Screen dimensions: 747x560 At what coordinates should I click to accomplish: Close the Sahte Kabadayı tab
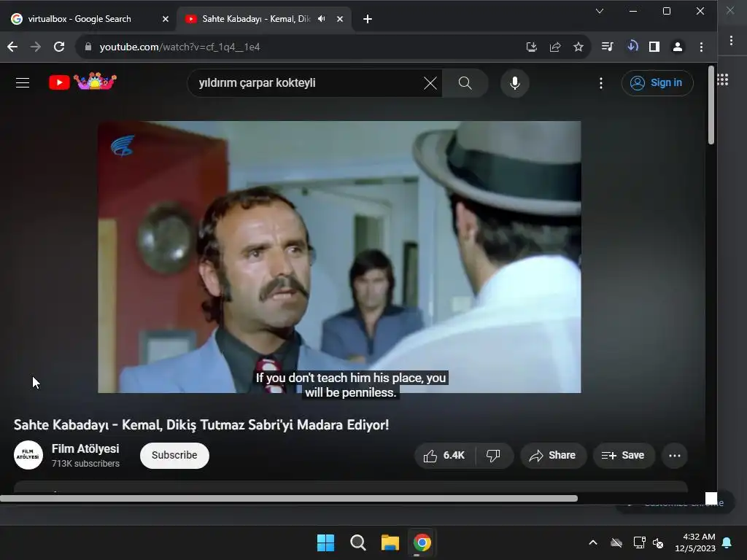click(340, 19)
